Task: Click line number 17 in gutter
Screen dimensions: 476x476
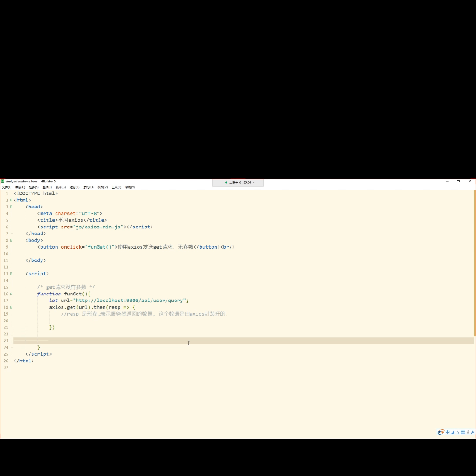Action: [6, 301]
